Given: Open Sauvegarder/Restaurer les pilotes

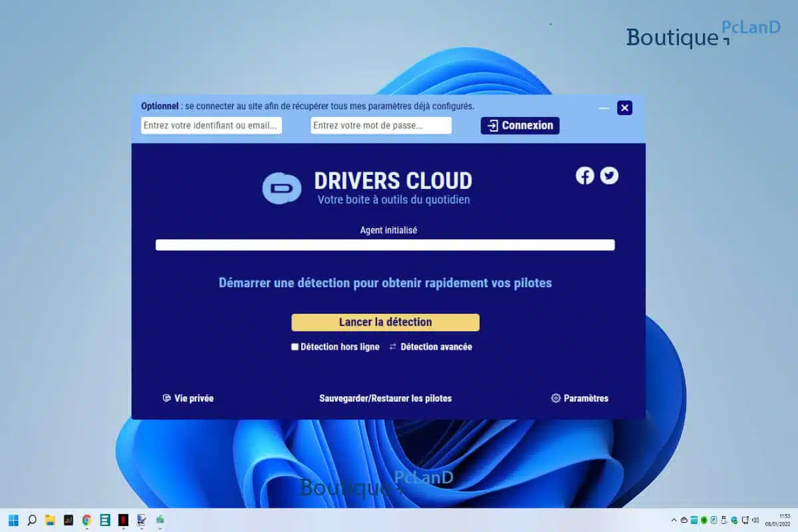Looking at the screenshot, I should 386,398.
